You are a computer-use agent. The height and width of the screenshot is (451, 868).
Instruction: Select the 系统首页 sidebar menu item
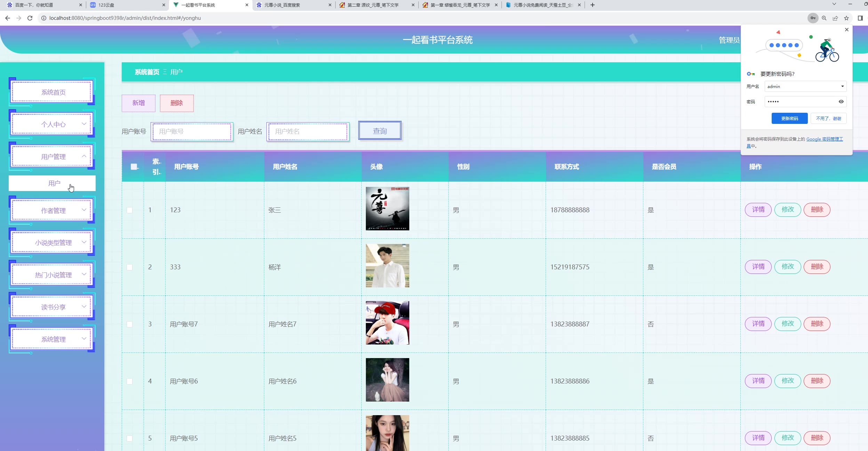pyautogui.click(x=53, y=92)
